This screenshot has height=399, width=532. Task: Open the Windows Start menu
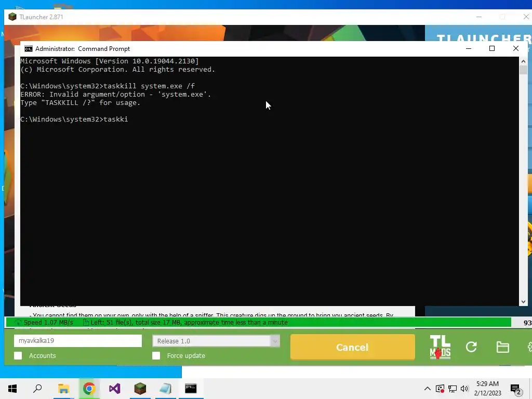point(12,389)
